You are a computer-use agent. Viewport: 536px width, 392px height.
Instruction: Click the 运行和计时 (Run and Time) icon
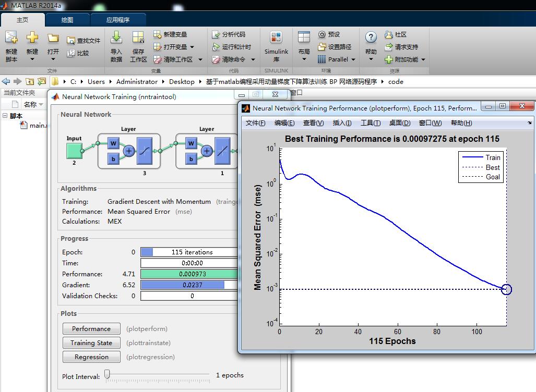click(216, 47)
